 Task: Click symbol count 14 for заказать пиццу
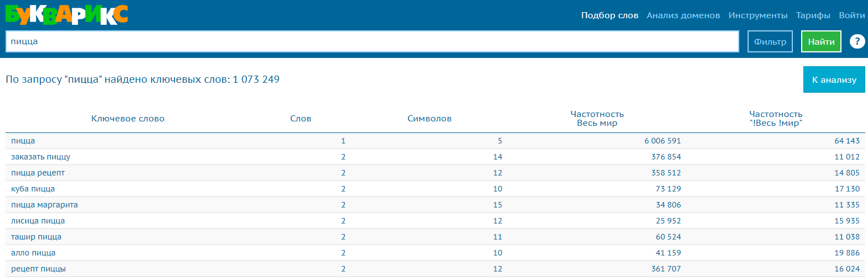[497, 157]
